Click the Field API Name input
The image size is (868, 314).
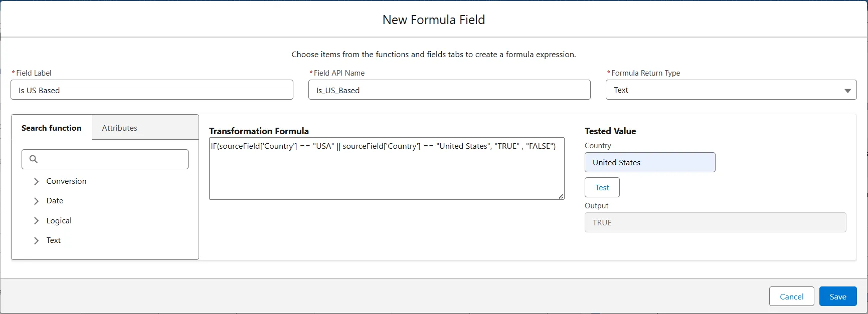(x=449, y=90)
